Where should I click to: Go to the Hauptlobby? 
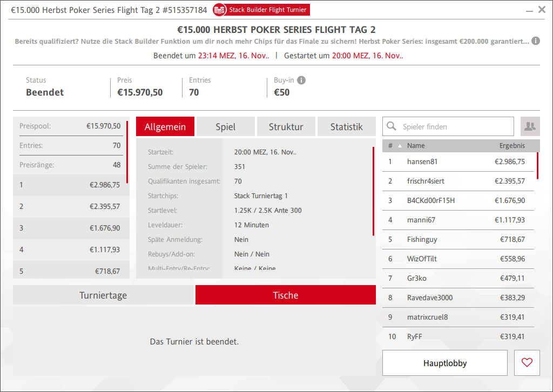(x=444, y=363)
